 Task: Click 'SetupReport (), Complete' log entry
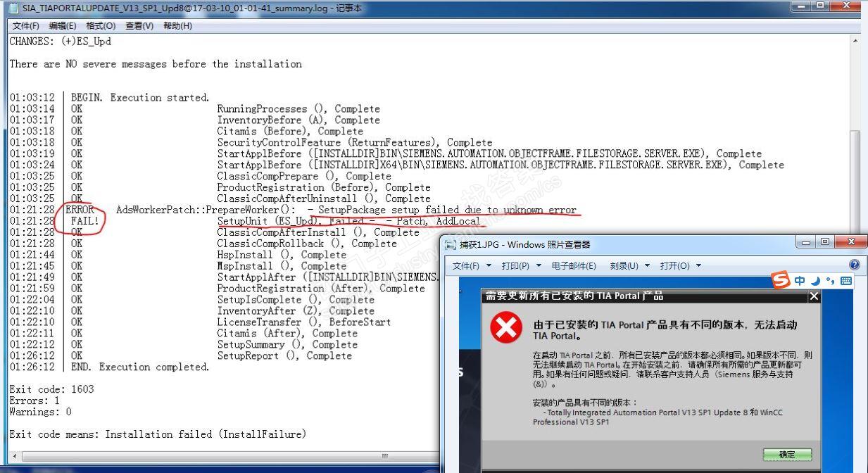pyautogui.click(x=284, y=356)
